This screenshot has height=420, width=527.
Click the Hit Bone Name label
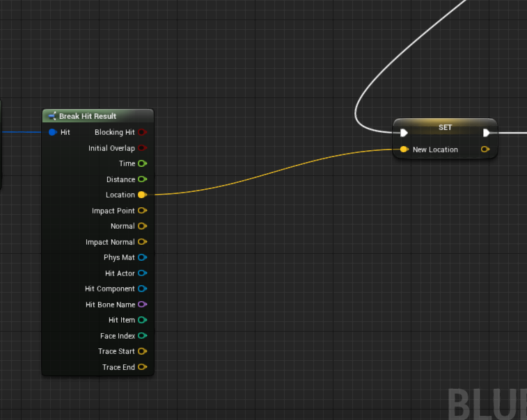pyautogui.click(x=110, y=305)
